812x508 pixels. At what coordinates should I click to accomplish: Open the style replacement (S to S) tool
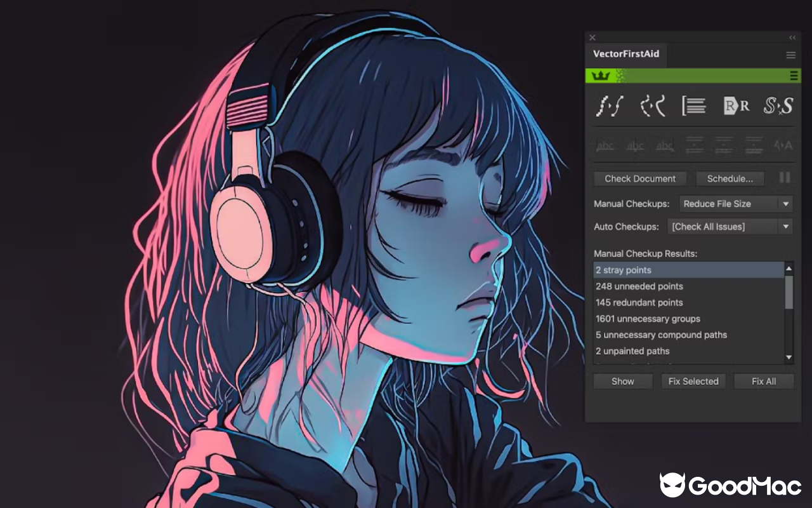(x=778, y=106)
